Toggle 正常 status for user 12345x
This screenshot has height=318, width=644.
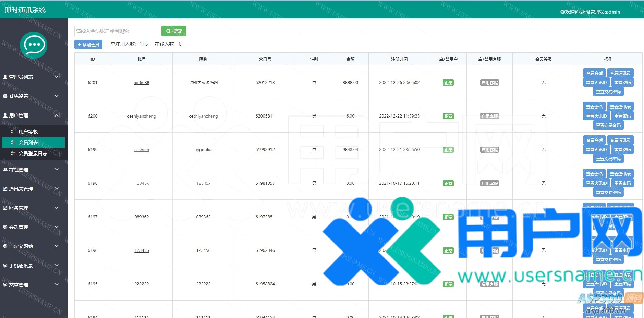click(x=448, y=183)
